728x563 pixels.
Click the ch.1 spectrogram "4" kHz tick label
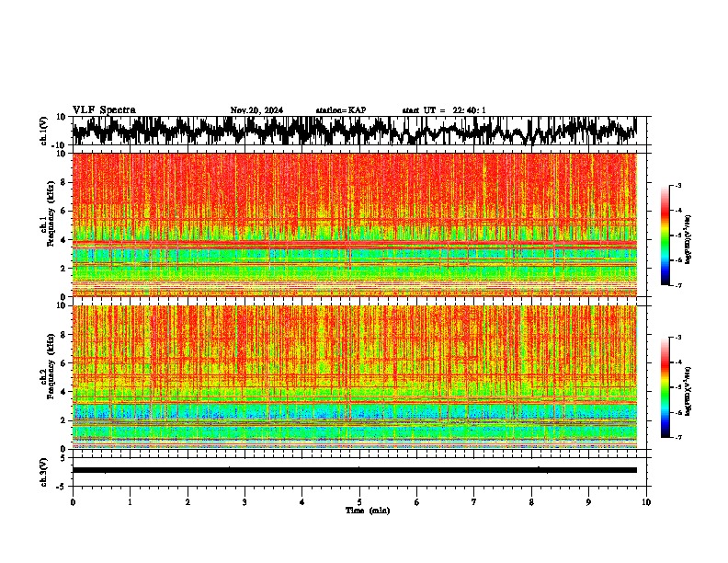click(63, 240)
